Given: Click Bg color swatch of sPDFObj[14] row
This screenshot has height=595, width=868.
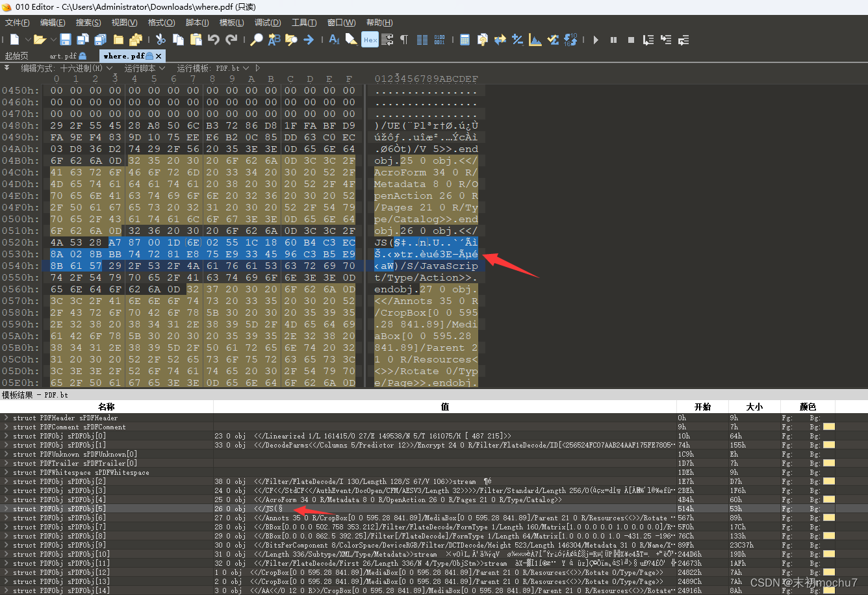Looking at the screenshot, I should [828, 590].
